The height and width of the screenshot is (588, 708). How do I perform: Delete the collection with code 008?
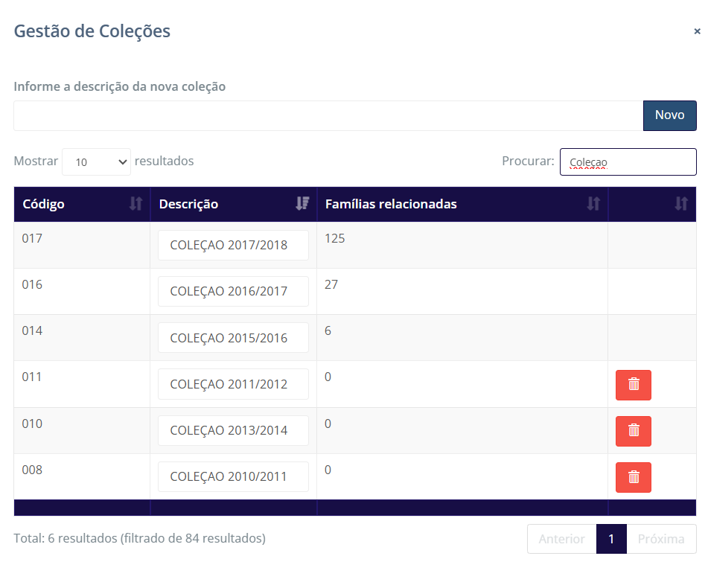point(633,477)
